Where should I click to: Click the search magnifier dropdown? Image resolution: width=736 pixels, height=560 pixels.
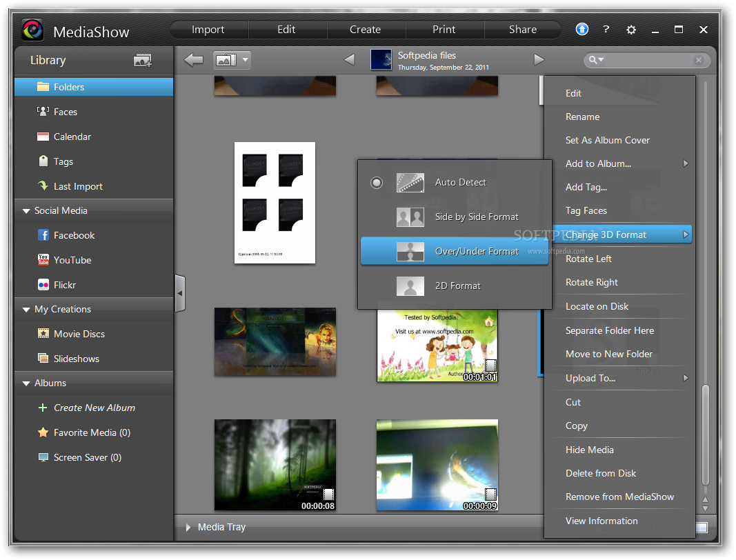[x=596, y=59]
